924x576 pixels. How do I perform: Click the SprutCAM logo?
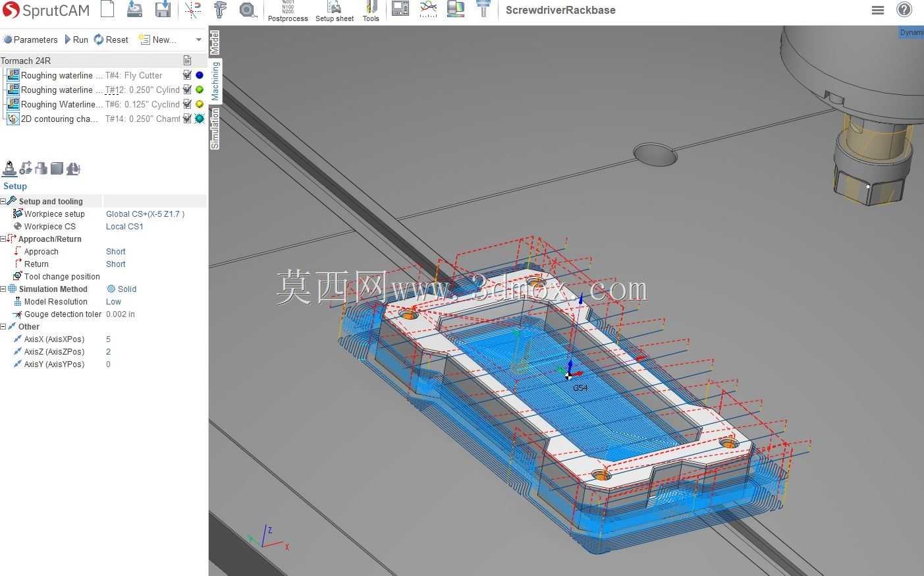[x=45, y=10]
